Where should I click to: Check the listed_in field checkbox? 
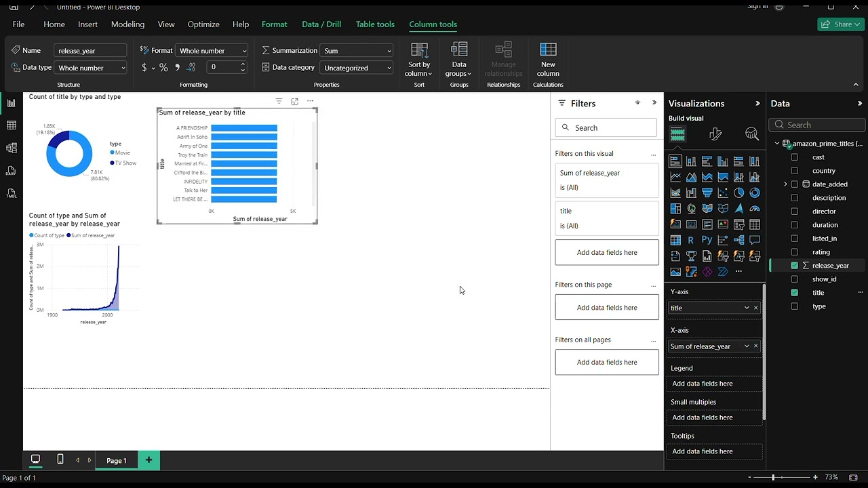coord(795,239)
